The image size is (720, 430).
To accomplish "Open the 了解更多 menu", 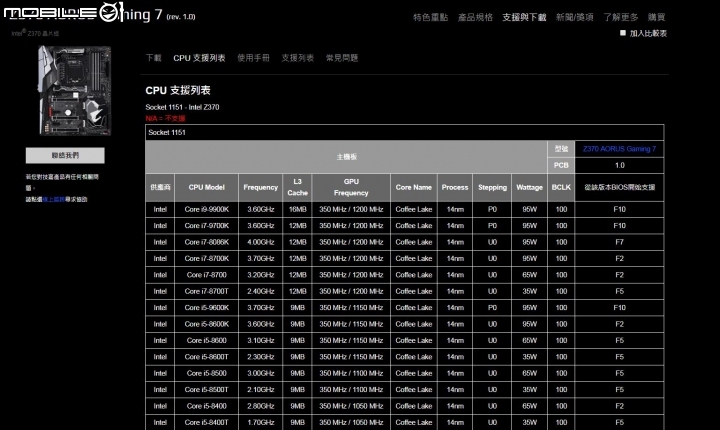I will point(621,17).
